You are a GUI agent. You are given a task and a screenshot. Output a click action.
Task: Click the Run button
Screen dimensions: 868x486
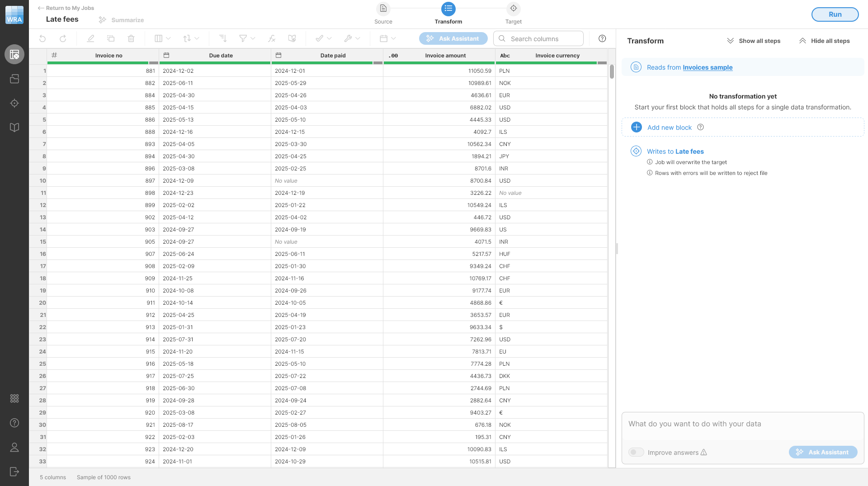(835, 14)
